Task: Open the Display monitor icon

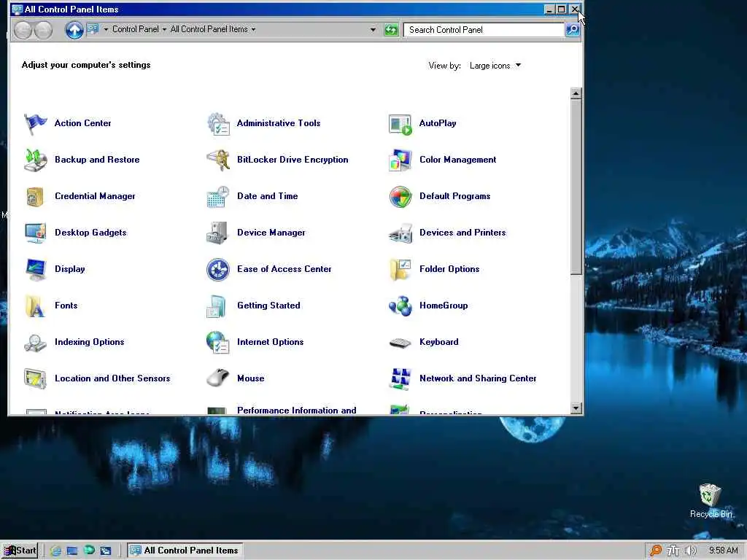Action: point(36,270)
